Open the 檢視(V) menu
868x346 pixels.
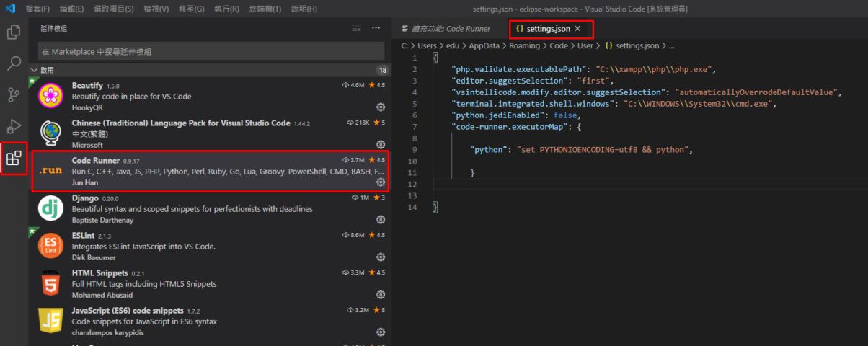(156, 9)
